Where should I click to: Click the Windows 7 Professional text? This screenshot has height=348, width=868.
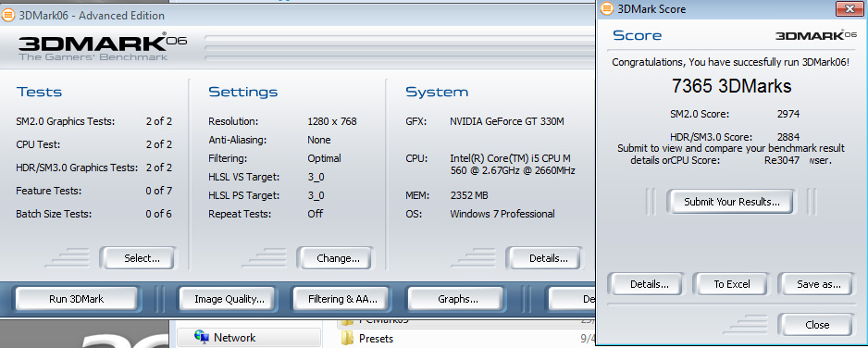[x=502, y=214]
